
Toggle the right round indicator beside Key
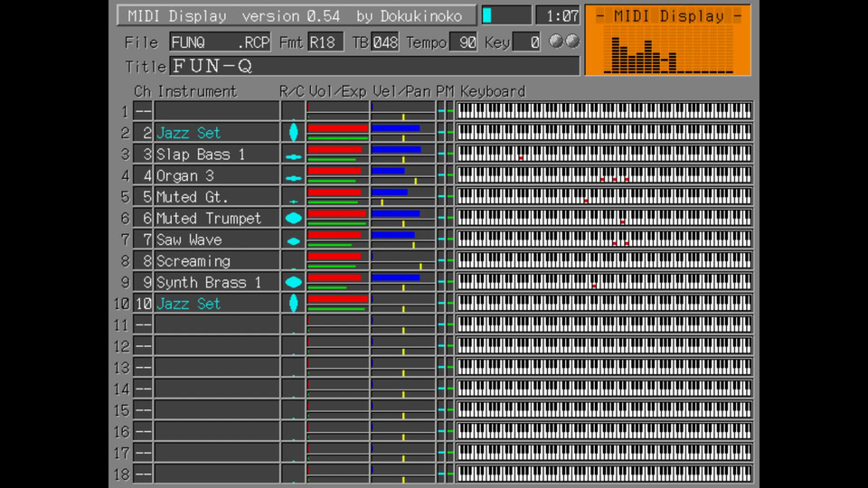[571, 42]
